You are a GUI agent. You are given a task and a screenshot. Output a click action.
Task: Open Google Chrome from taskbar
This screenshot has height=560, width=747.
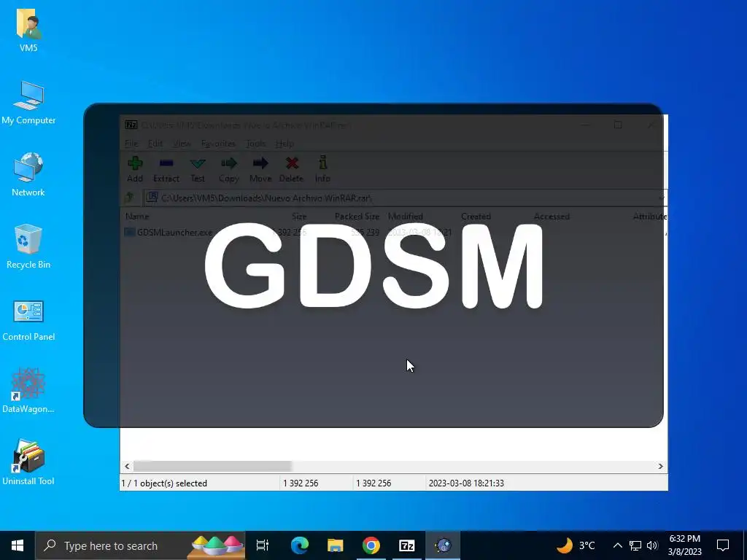click(x=371, y=545)
